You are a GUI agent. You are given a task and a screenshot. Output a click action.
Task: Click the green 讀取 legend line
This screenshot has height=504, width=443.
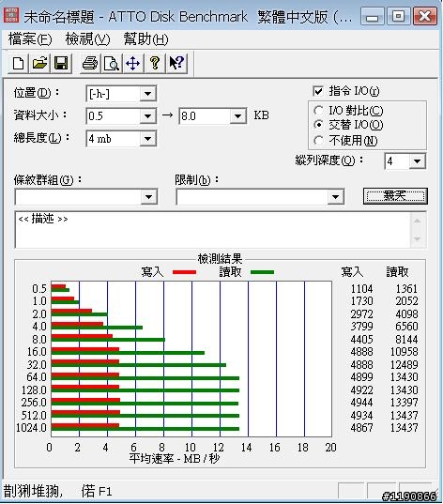pos(262,272)
